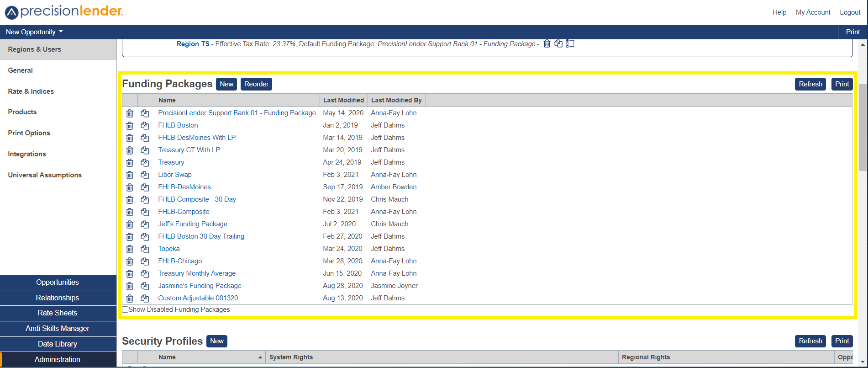Open the New Opportunity dropdown
Viewport: 868px width, 368px height.
point(35,32)
